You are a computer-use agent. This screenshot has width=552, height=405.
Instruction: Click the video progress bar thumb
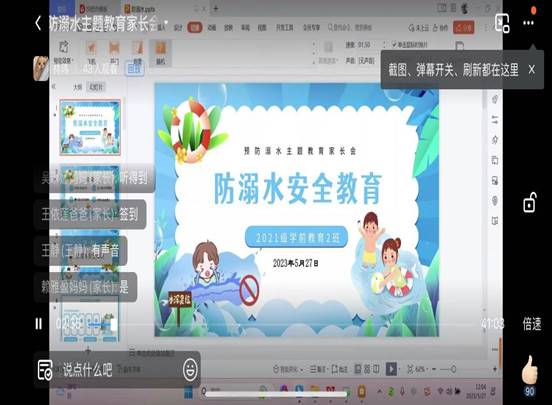[114, 324]
